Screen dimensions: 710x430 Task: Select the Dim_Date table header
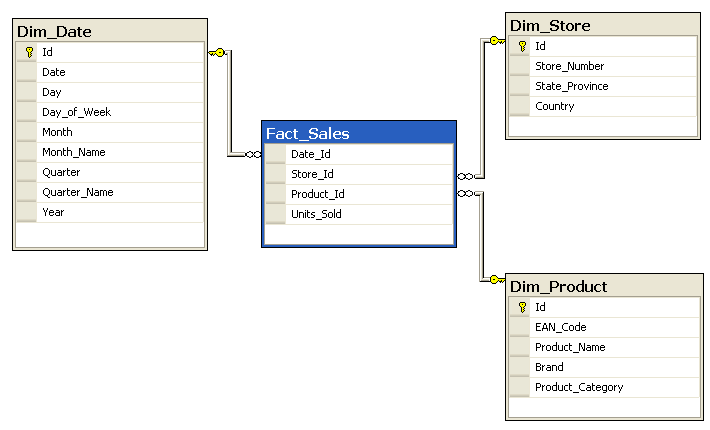[x=110, y=31]
